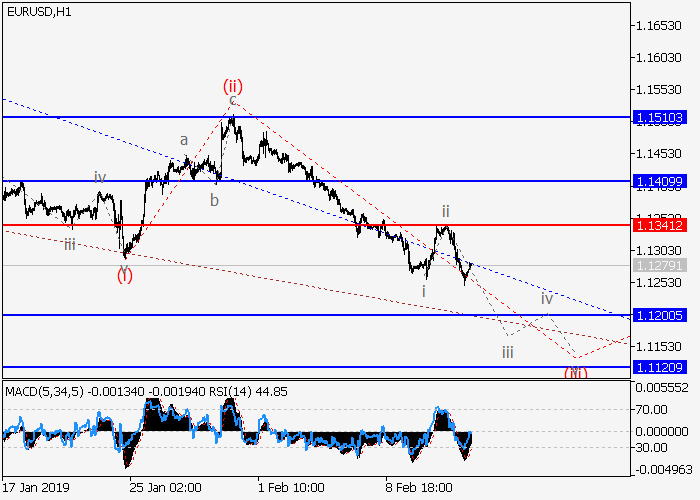This screenshot has width=700, height=500.
Task: Select the 1.15103 blue price level label
Action: pyautogui.click(x=659, y=118)
